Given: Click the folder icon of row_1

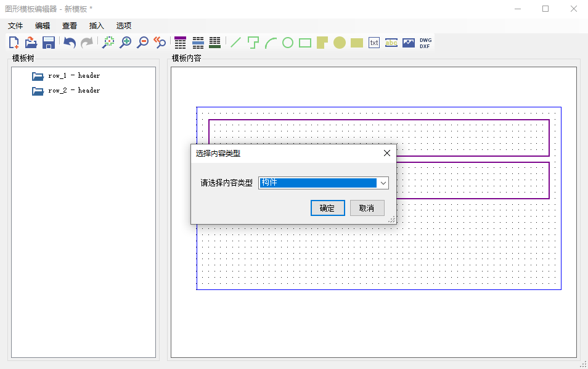Looking at the screenshot, I should pos(38,76).
